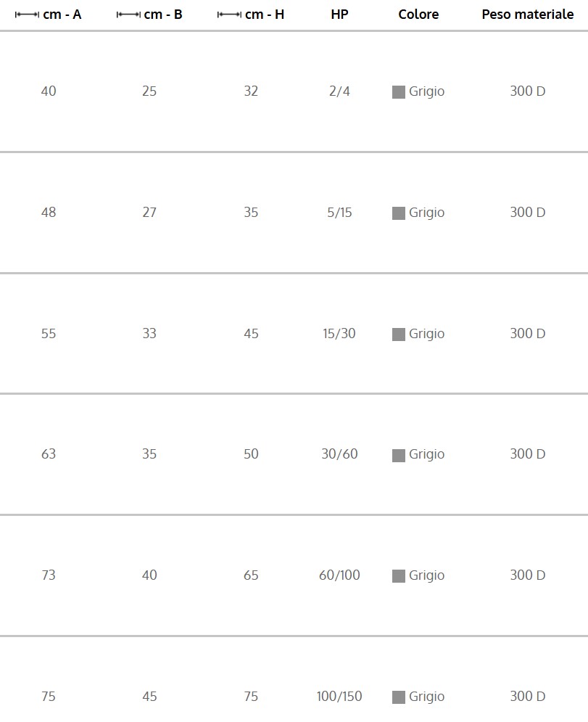Image resolution: width=588 pixels, height=722 pixels.
Task: Click the gray swatch in the 100/150 HP row
Action: point(399,697)
